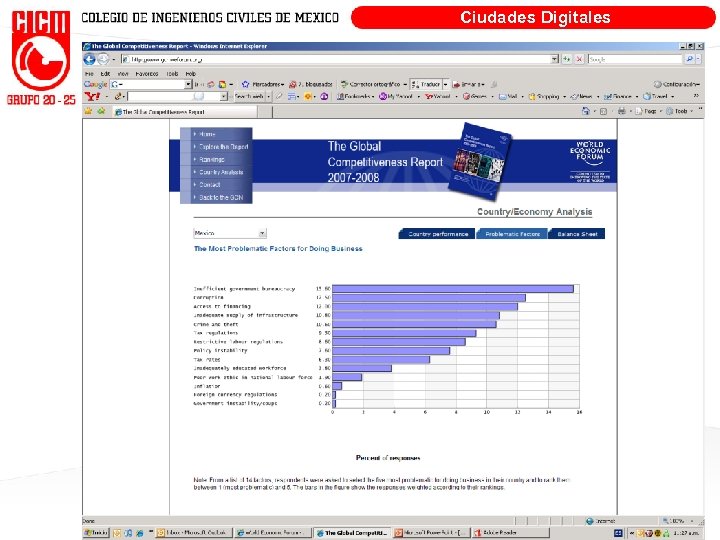The image size is (720, 540).
Task: Click the browser Forward arrow button
Action: (103, 59)
